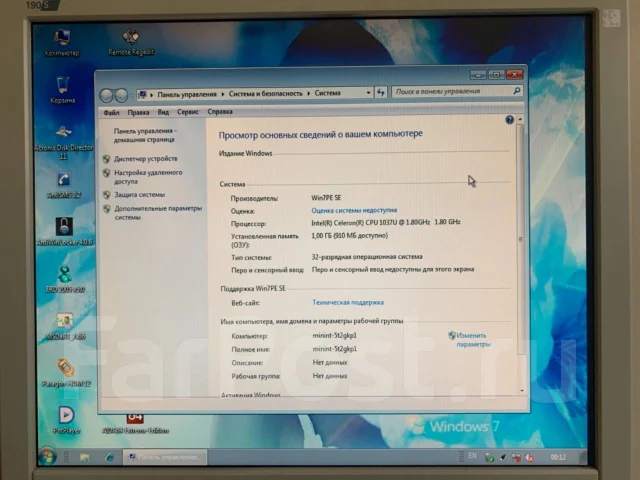Click the black arrow tray icon
The height and width of the screenshot is (480, 640).
tap(503, 458)
